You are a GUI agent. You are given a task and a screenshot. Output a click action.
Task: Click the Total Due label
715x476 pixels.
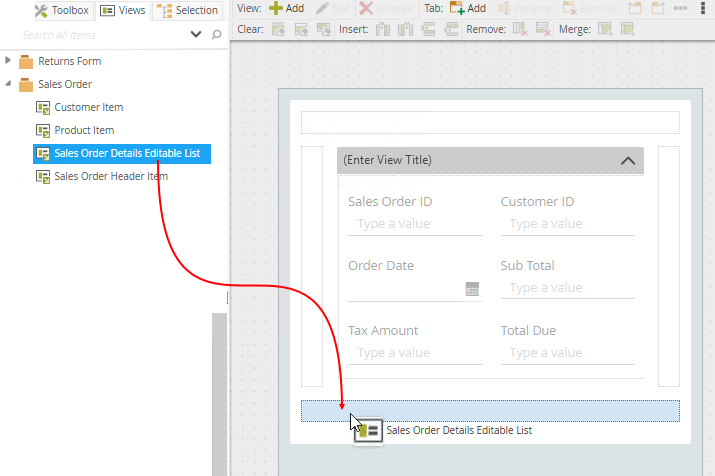528,331
